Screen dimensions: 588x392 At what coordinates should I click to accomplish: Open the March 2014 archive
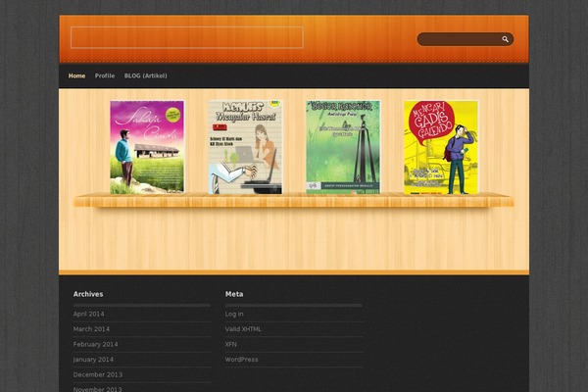91,329
